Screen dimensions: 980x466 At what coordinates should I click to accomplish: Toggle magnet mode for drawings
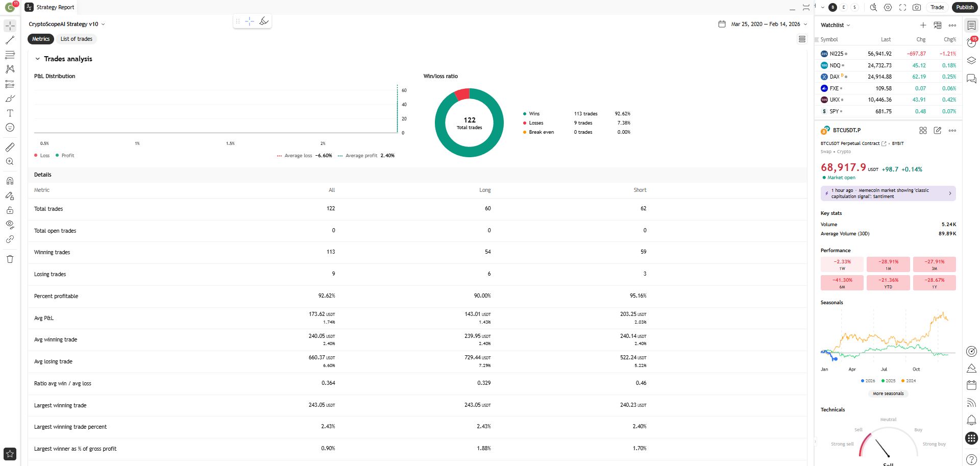pos(10,181)
